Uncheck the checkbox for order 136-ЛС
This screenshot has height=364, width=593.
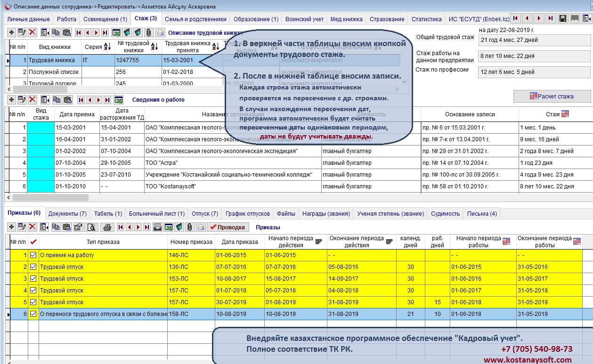coord(33,267)
